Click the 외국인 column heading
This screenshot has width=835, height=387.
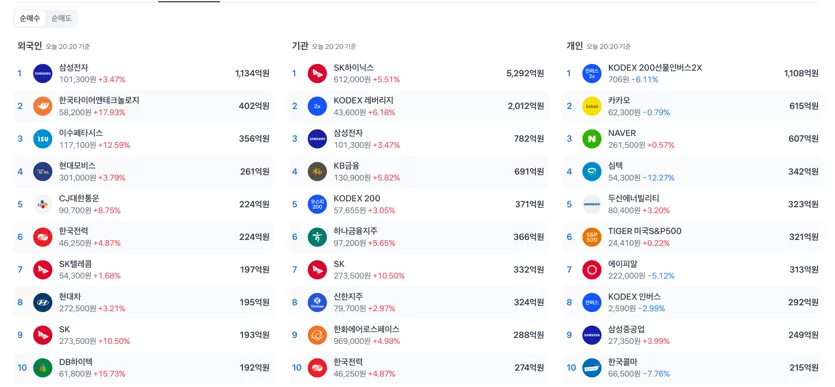pos(29,46)
